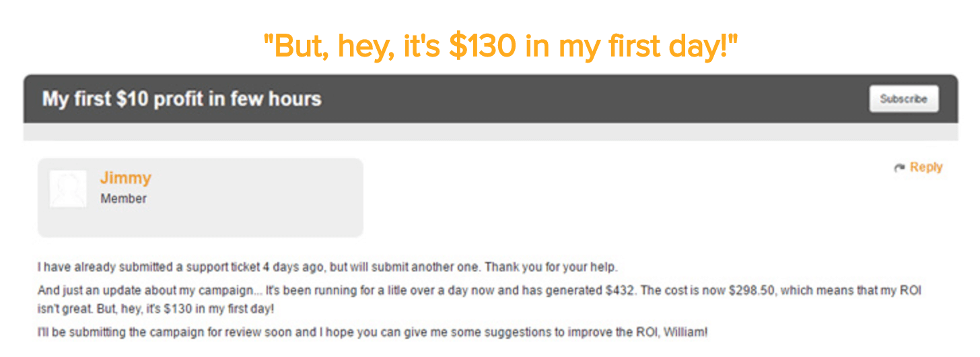
Task: Click Jimmy's blank avatar image
Action: tap(68, 189)
